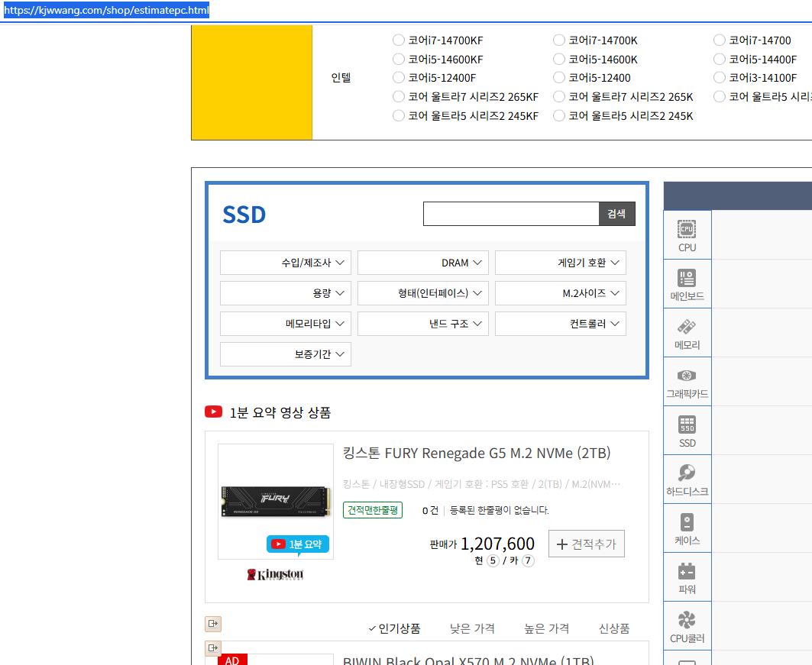This screenshot has width=812, height=665.
Task: Select 코어 울트라7 시리즈2 265KF option
Action: pos(398,97)
